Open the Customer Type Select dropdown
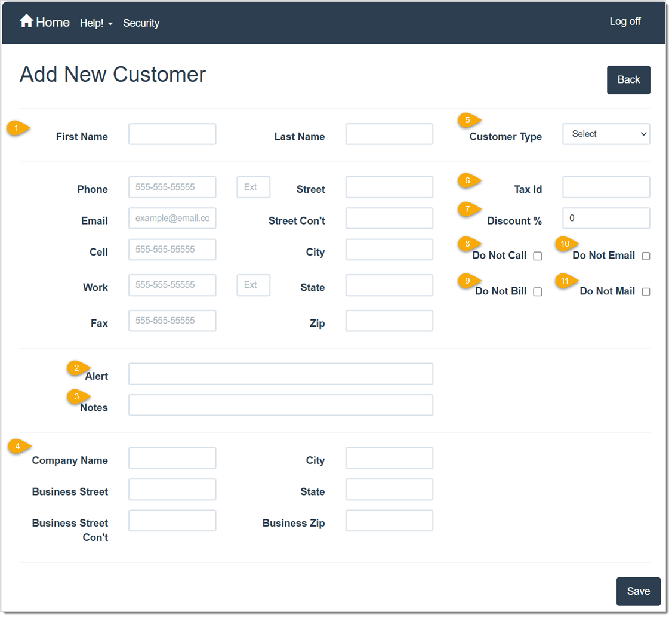 (606, 134)
